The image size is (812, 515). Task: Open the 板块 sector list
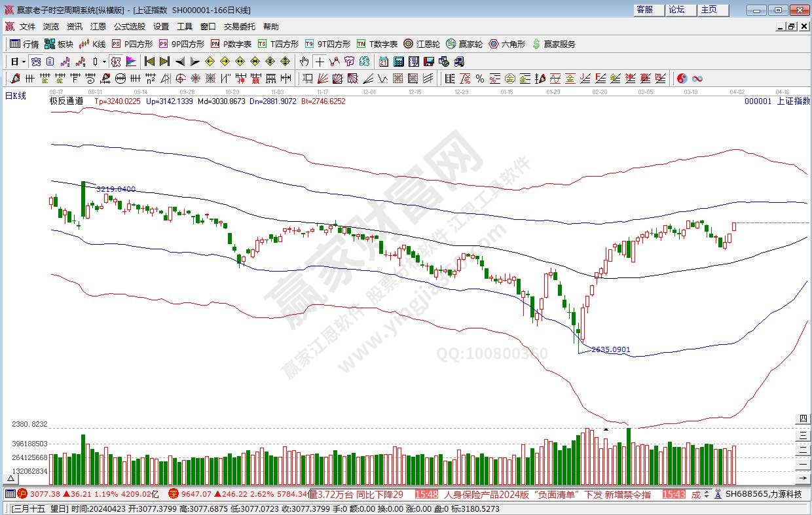59,44
